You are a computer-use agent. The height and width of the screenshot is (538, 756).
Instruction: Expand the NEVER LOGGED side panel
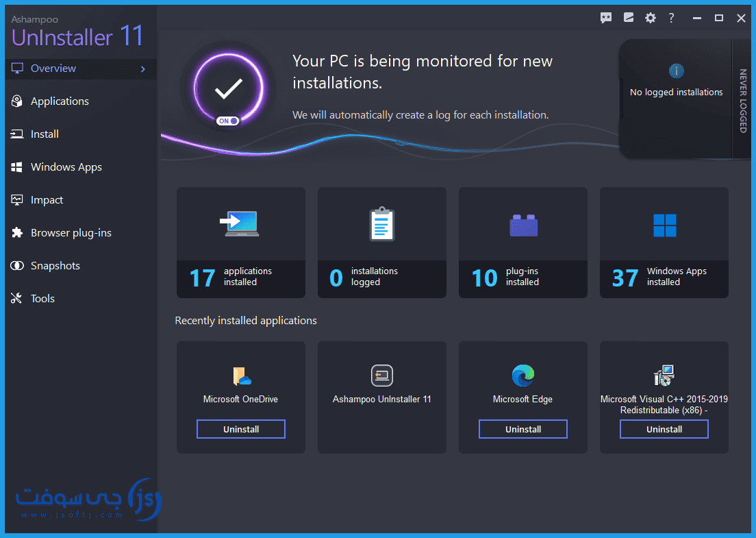click(x=743, y=100)
